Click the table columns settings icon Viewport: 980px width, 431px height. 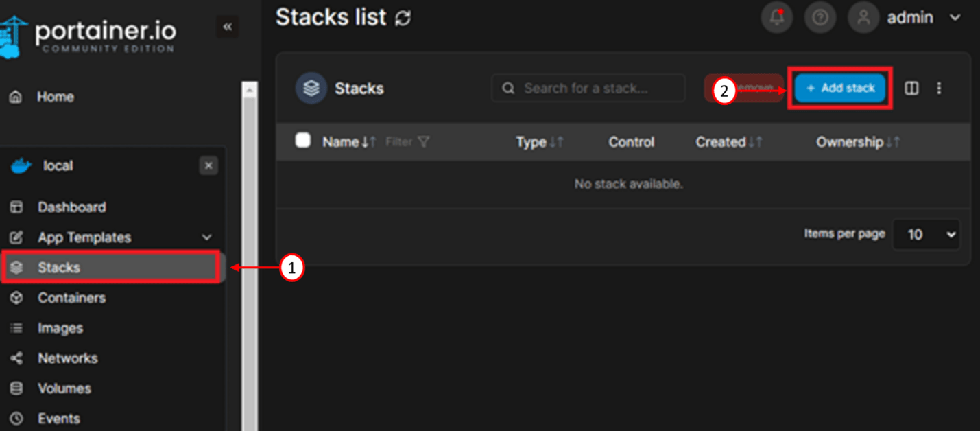point(911,89)
